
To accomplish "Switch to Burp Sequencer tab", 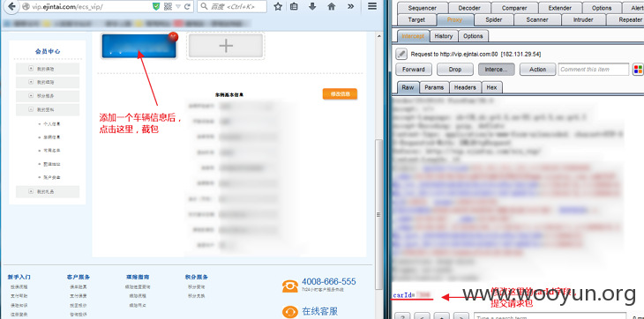I will [x=423, y=8].
